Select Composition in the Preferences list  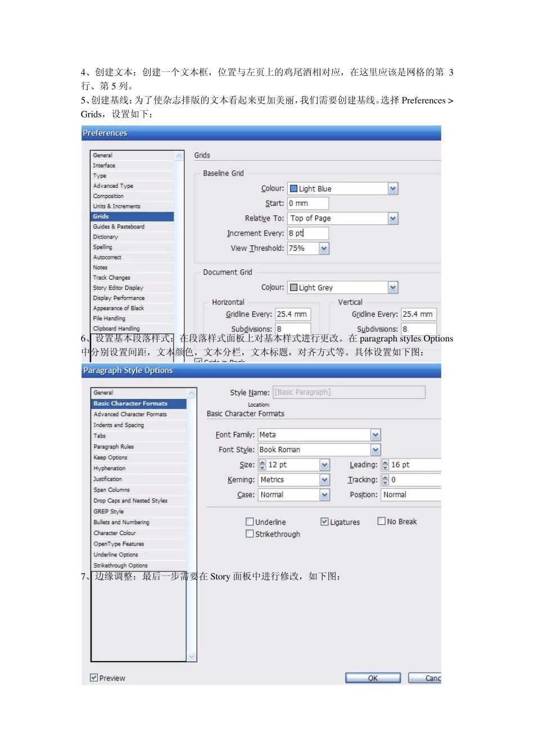(132, 196)
